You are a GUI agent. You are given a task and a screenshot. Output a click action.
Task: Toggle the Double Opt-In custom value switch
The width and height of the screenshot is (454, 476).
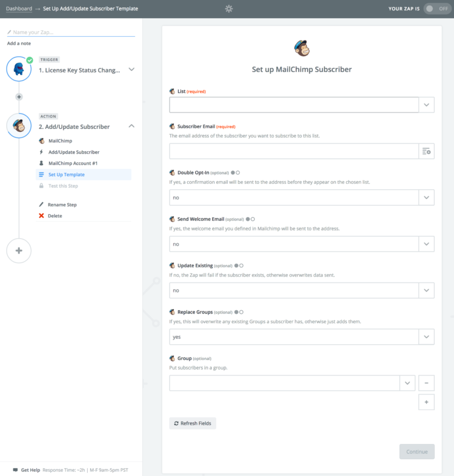[235, 173]
